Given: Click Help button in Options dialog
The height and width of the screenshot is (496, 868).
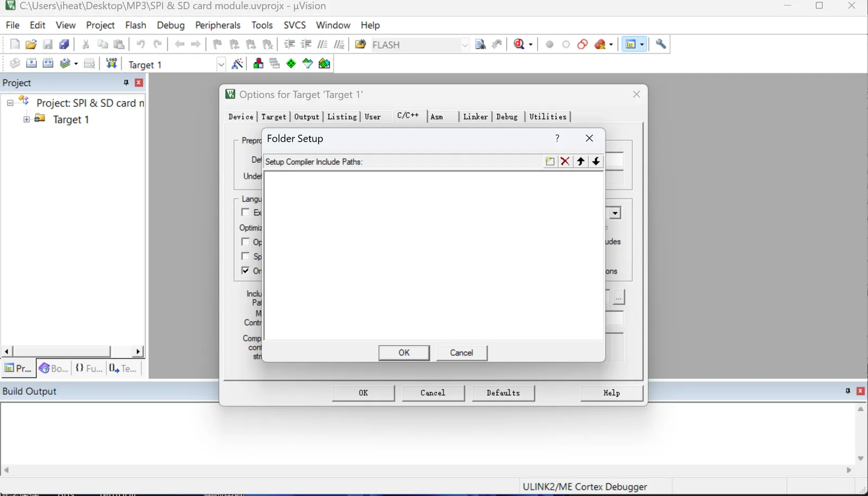Looking at the screenshot, I should [611, 393].
